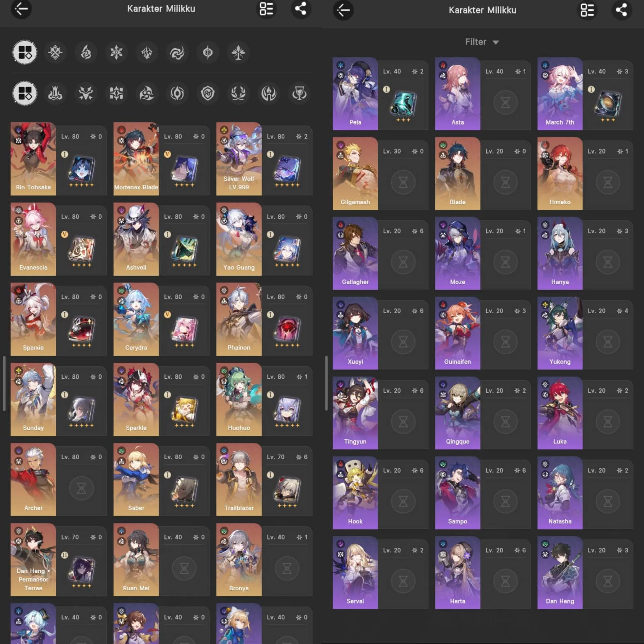Select the Preservation path shield icon
Image resolution: width=644 pixels, height=644 pixels.
coord(208,93)
